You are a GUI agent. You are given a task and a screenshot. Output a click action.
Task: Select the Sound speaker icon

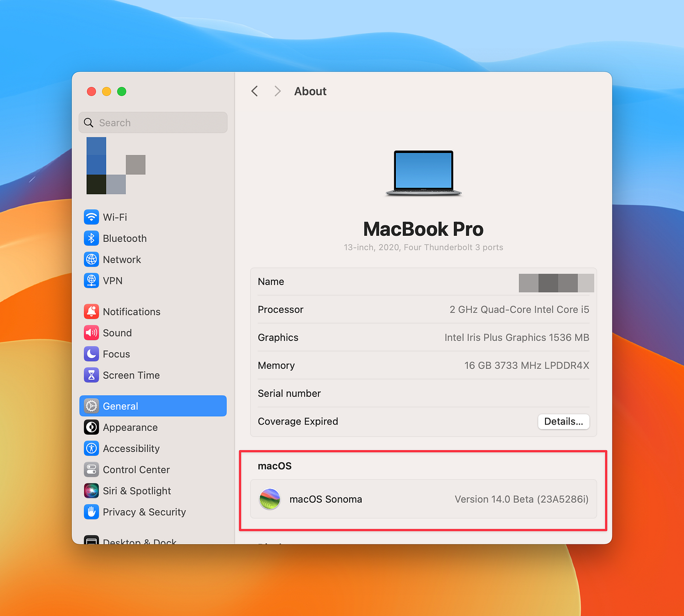point(91,333)
